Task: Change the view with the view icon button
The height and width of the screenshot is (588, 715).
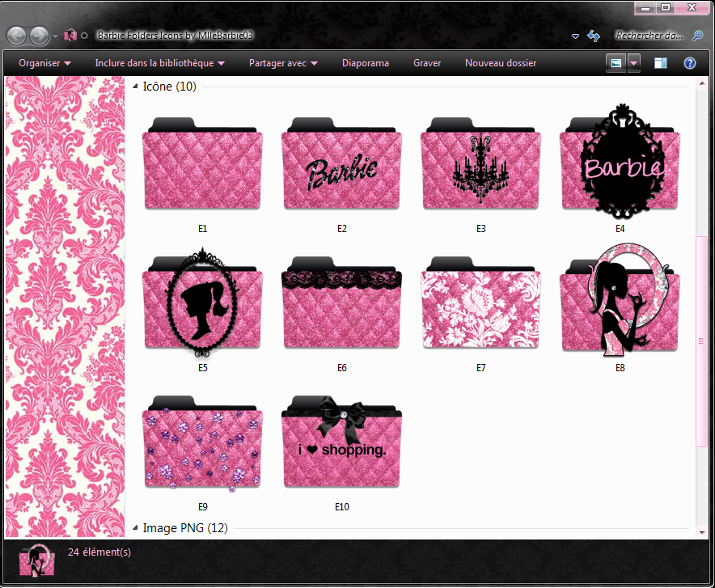Action: click(616, 63)
